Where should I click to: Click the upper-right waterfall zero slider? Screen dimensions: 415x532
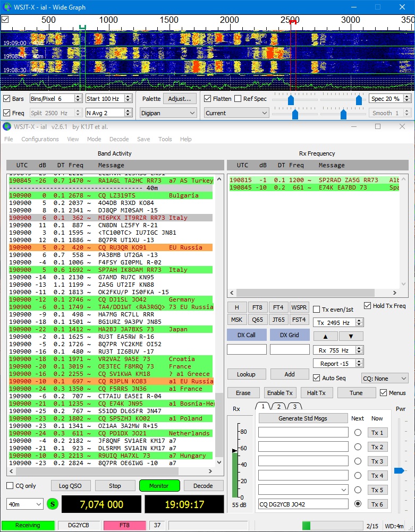tap(359, 100)
